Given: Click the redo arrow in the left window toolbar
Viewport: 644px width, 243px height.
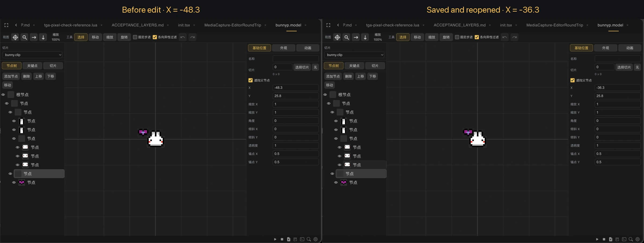Looking at the screenshot, I should (192, 37).
